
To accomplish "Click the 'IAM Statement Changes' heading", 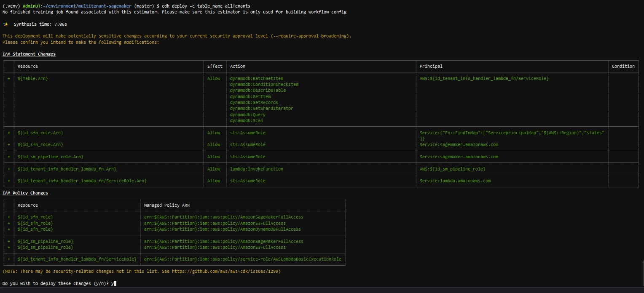I will point(29,54).
